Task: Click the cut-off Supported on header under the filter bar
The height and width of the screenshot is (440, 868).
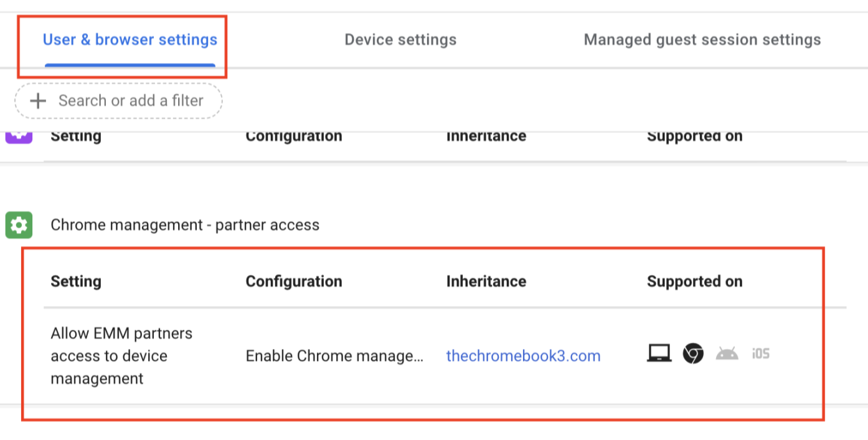Action: pyautogui.click(x=694, y=137)
